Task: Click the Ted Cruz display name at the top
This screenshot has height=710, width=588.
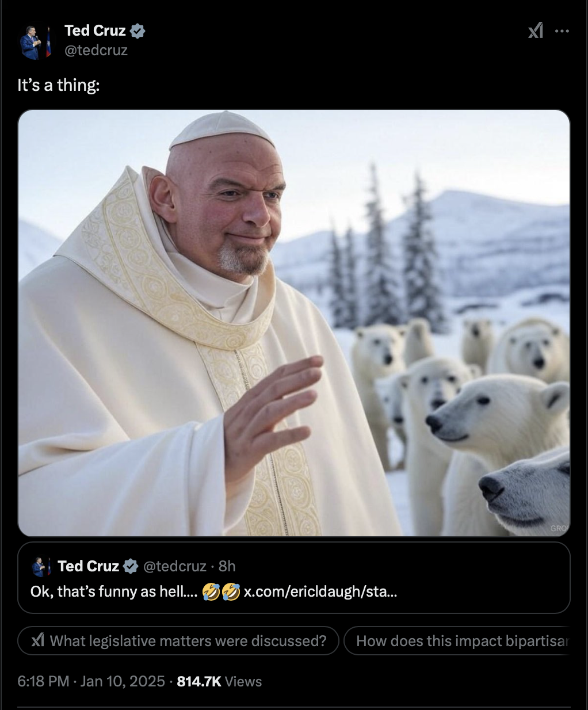Action: pyautogui.click(x=95, y=30)
